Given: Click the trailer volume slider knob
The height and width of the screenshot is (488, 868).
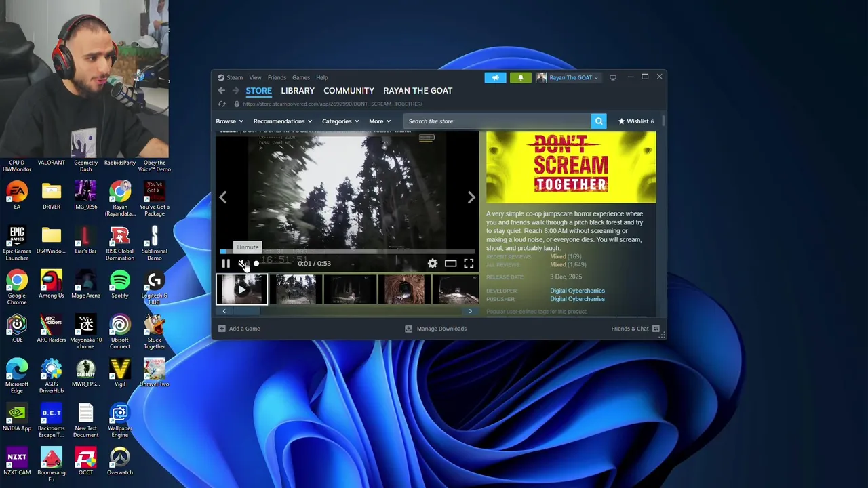Looking at the screenshot, I should (x=256, y=264).
